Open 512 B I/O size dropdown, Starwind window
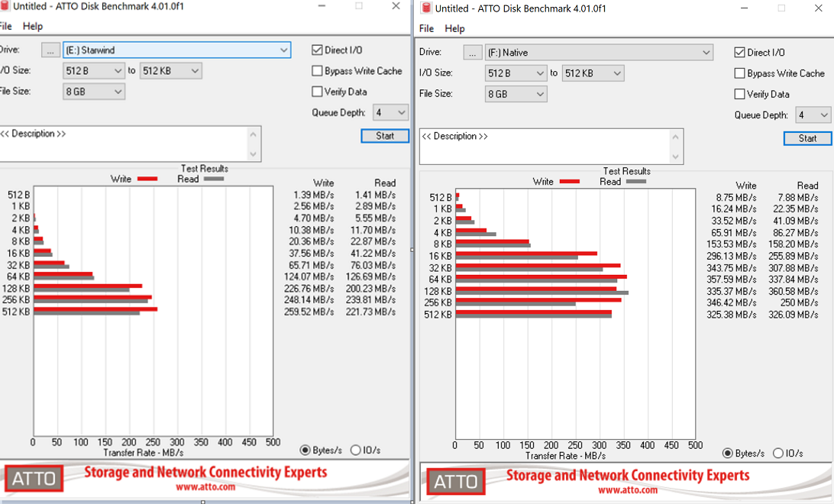This screenshot has width=834, height=504. (94, 71)
